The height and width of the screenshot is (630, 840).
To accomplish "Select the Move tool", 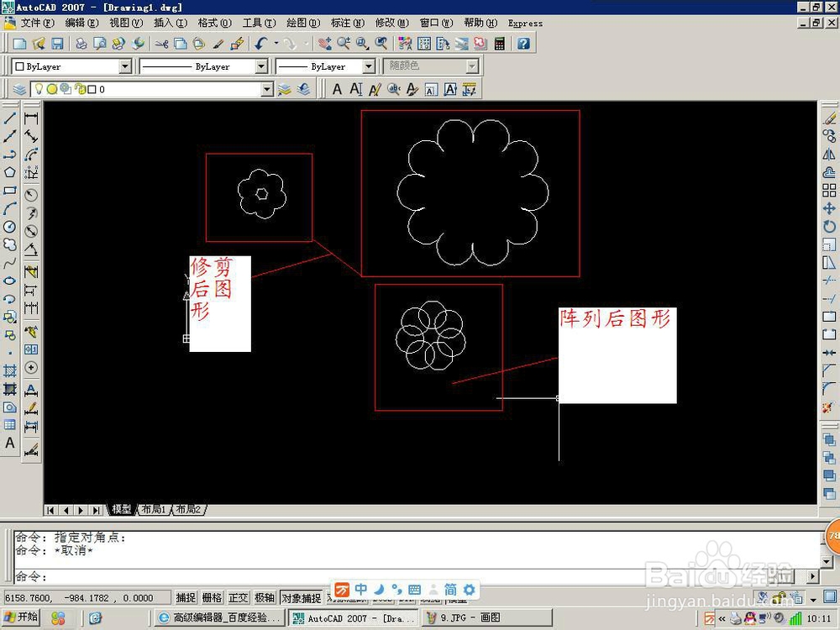I will 829,208.
